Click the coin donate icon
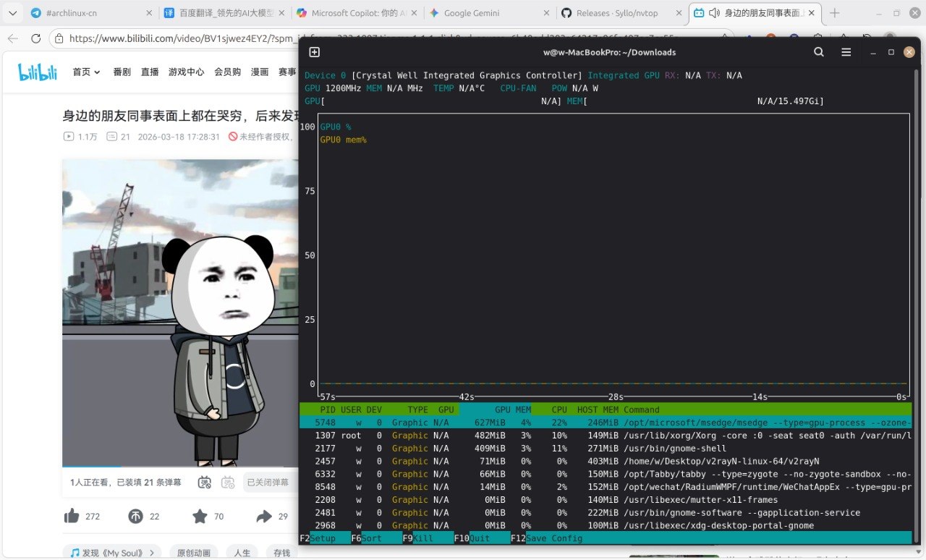 135,516
